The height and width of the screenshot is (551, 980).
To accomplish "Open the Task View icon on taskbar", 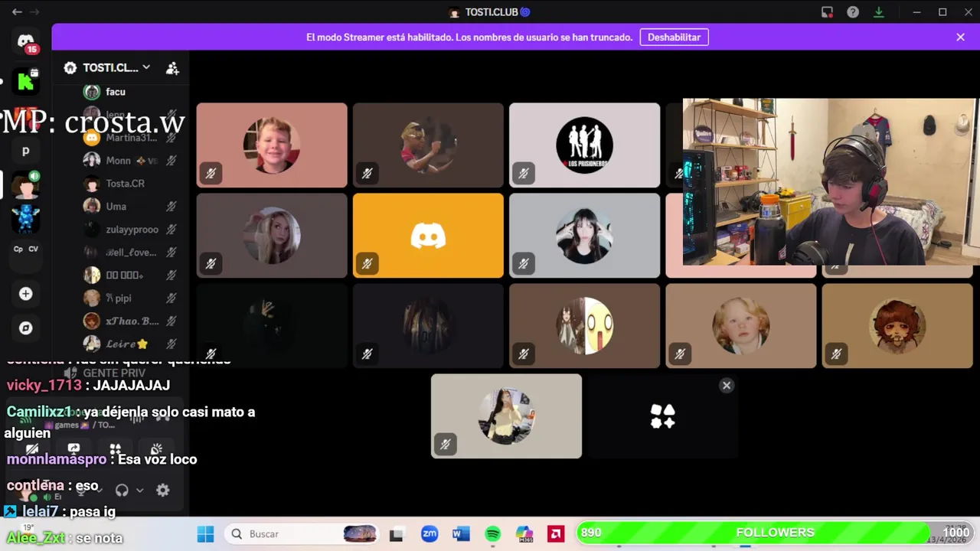I will pos(396,534).
